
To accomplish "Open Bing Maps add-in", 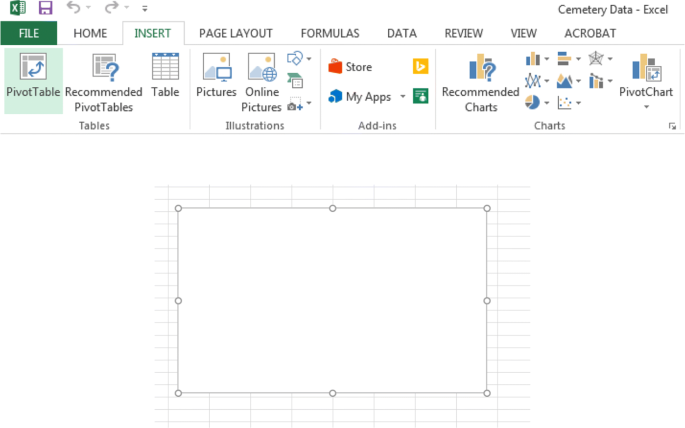I will (420, 66).
